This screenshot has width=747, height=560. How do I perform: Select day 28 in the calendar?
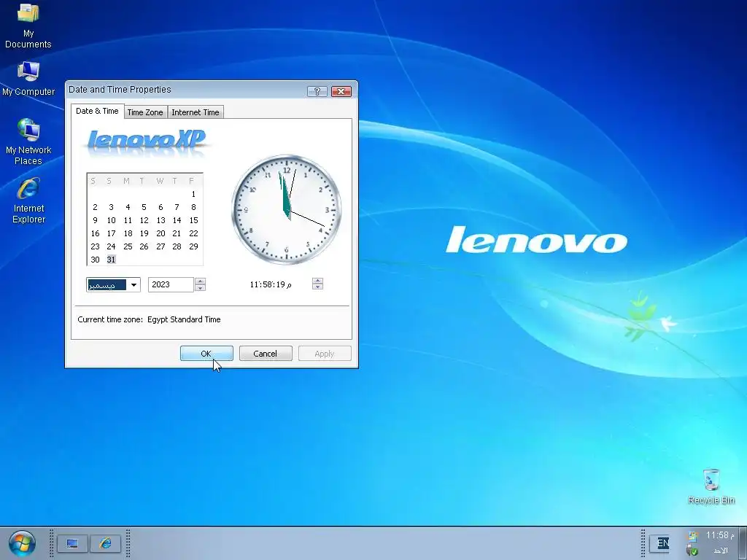pyautogui.click(x=177, y=246)
